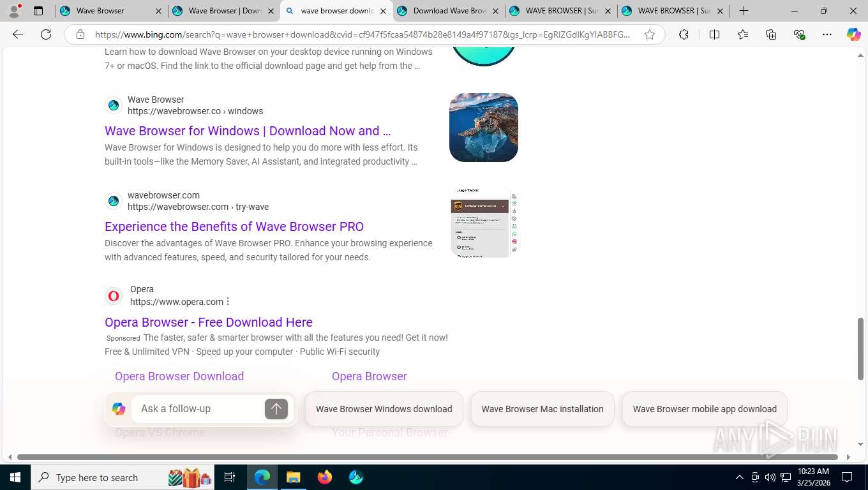Open Split screen view
Image resolution: width=868 pixels, height=490 pixels.
[x=714, y=34]
